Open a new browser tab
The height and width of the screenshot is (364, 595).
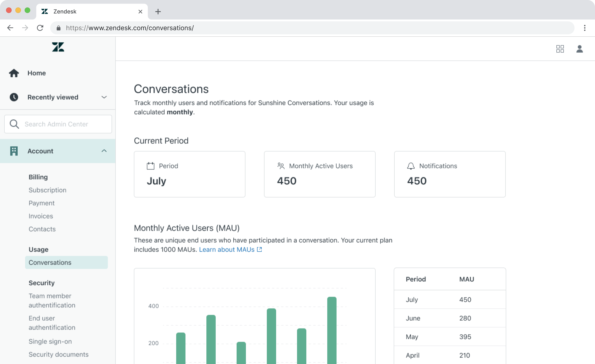click(x=158, y=12)
